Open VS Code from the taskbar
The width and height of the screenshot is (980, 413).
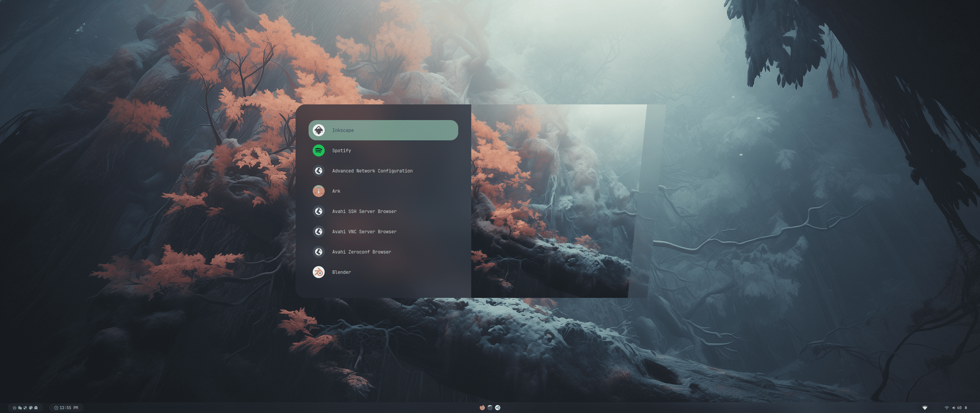[x=498, y=408]
